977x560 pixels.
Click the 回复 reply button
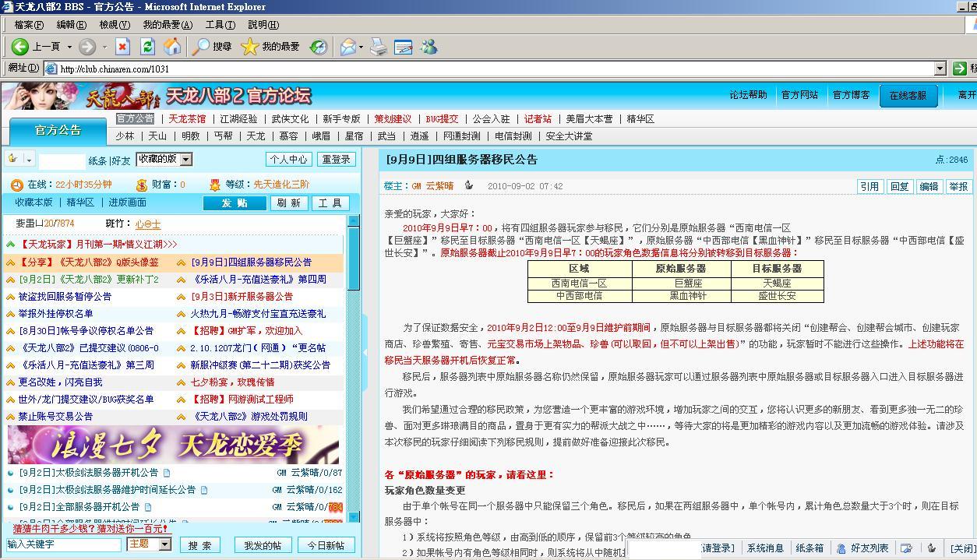tap(899, 186)
